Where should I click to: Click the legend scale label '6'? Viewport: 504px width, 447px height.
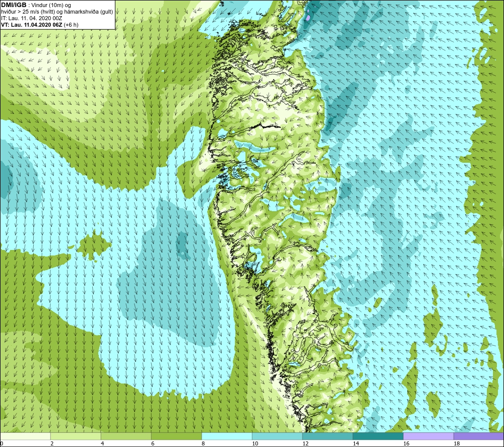click(153, 444)
